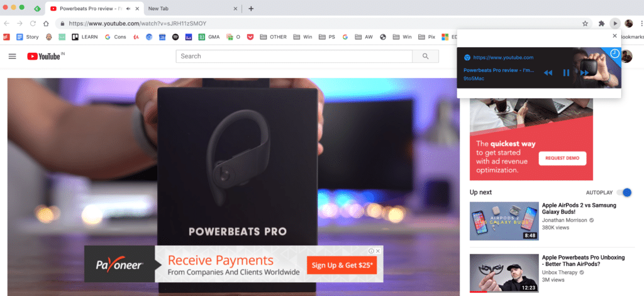The width and height of the screenshot is (644, 296).
Task: Open AirPods 2 vs Galaxy Buds thumbnail
Action: pos(504,221)
